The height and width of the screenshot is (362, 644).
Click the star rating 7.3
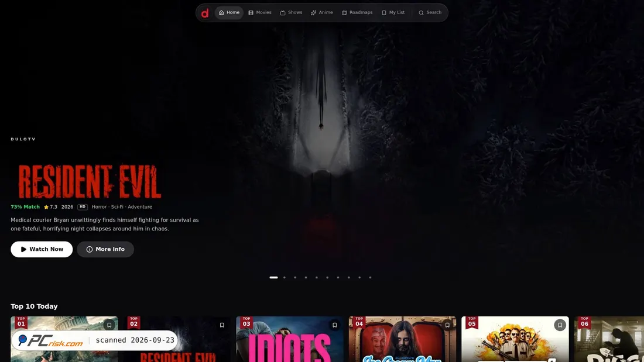[50, 207]
